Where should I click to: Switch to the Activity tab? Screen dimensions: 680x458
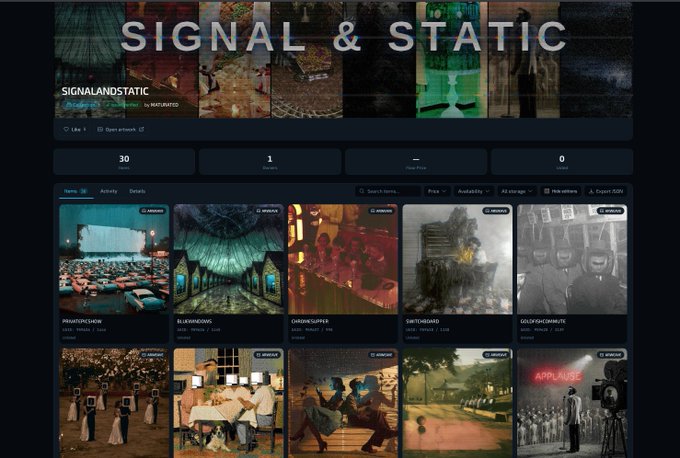[x=108, y=191]
